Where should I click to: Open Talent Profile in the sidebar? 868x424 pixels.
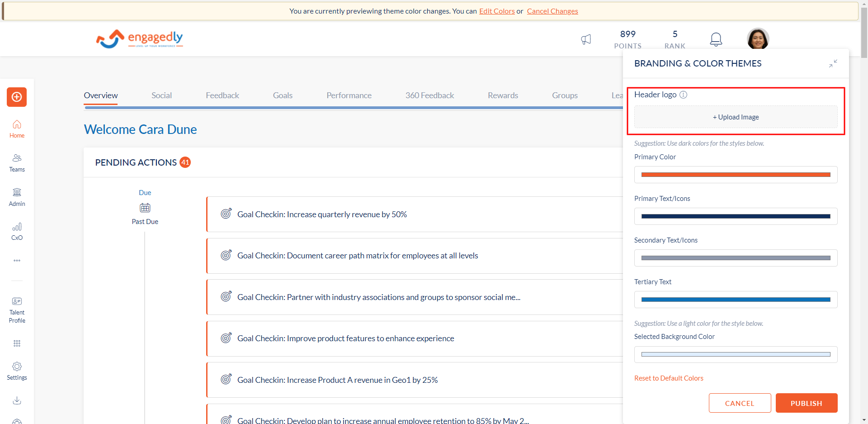(x=17, y=310)
